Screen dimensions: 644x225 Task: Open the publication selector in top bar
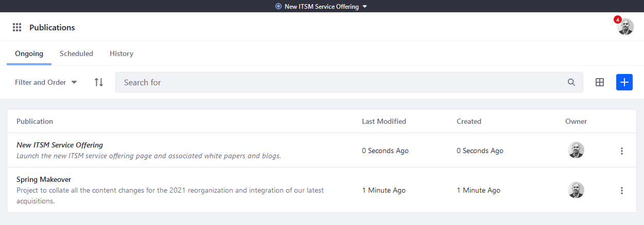tap(322, 7)
